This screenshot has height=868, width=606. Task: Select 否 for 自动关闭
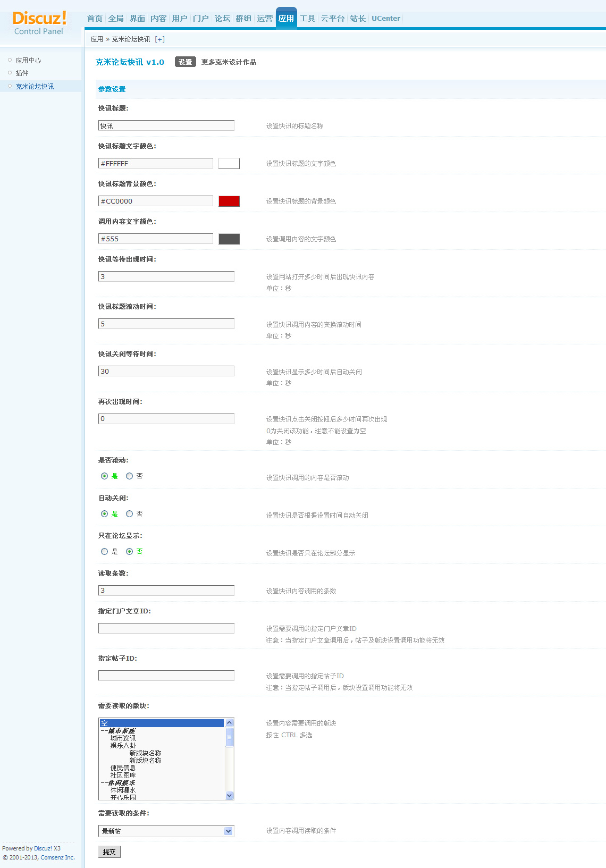point(130,514)
